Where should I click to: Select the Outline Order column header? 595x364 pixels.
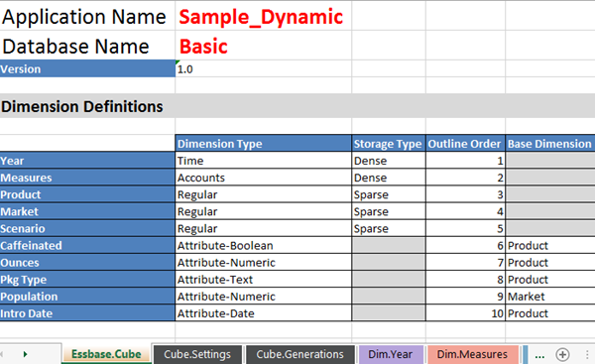[x=465, y=144]
